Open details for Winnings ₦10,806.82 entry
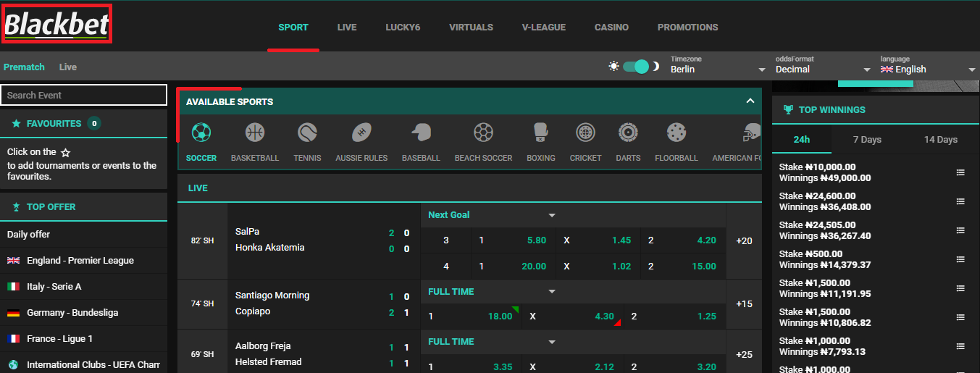Viewport: 980px width, 373px height. 960,317
